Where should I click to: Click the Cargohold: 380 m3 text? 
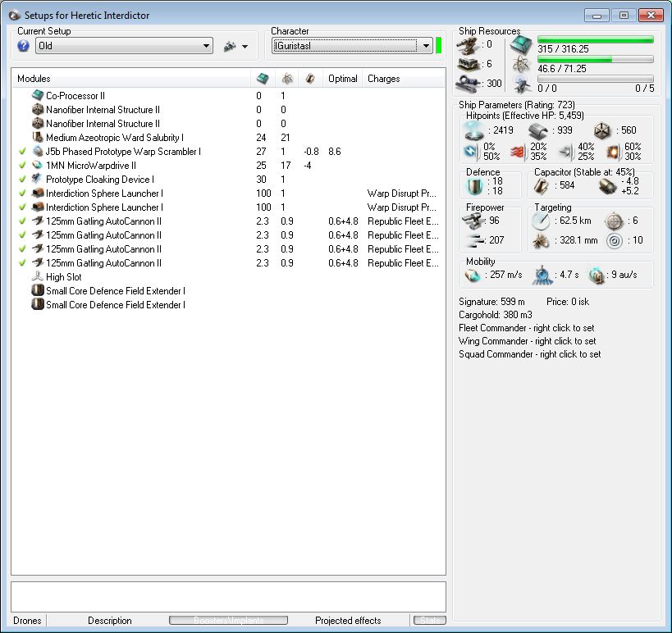point(496,315)
